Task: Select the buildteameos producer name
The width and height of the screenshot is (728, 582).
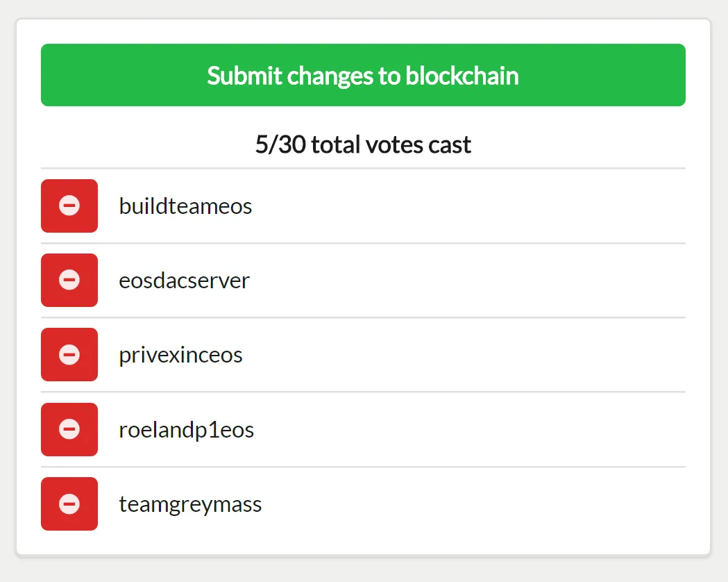Action: click(185, 206)
